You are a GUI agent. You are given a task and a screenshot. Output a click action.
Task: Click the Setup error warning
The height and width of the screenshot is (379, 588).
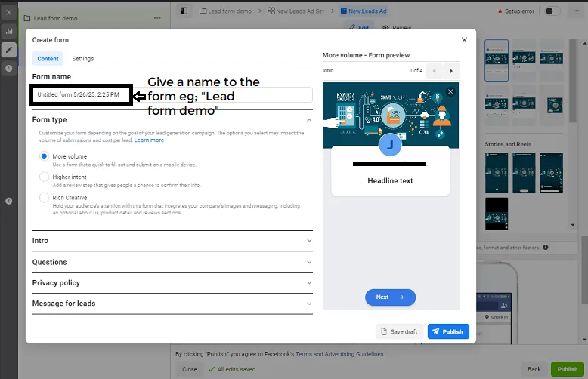pos(515,11)
